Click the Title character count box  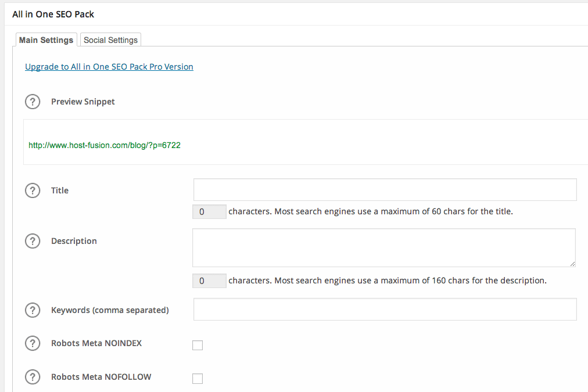click(x=209, y=212)
